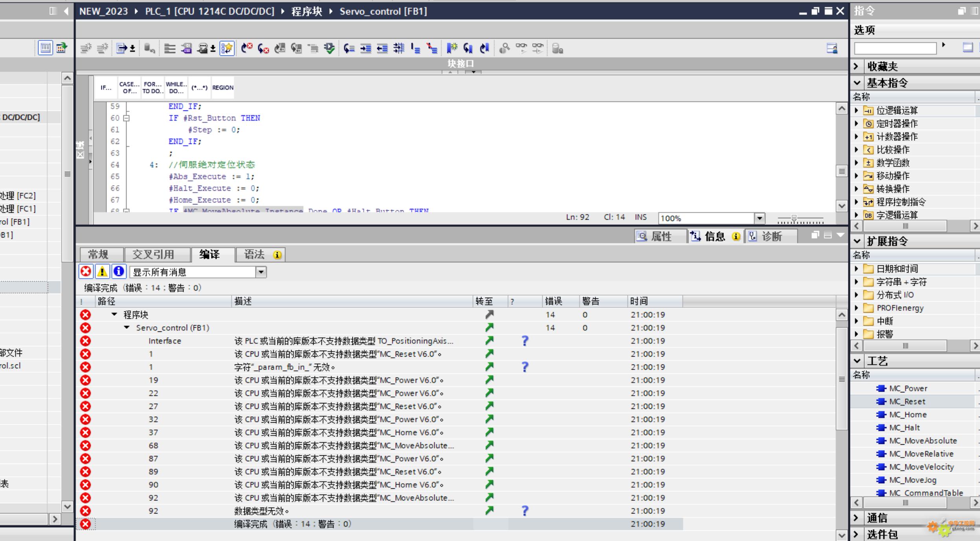
Task: Select the 字符"_param_fb_in_"无效 error row
Action: point(380,367)
